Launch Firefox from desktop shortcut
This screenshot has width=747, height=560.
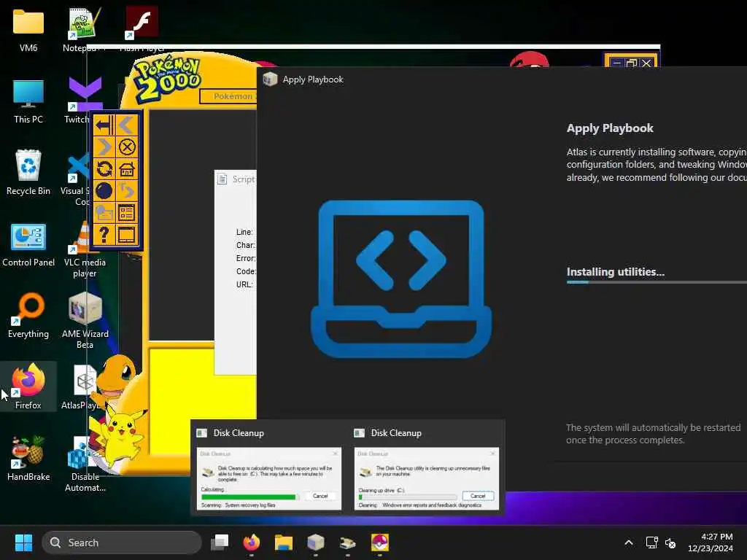coord(28,386)
